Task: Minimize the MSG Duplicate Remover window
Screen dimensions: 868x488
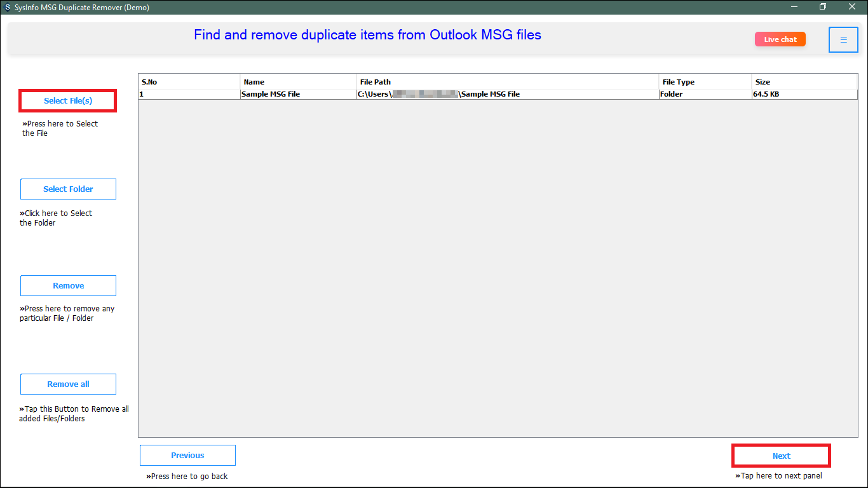Action: [794, 6]
